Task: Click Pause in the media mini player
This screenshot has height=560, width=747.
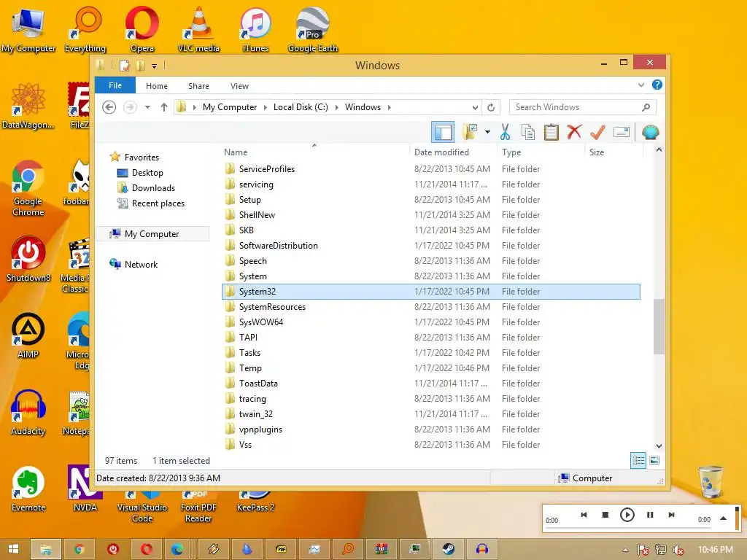Action: point(650,515)
